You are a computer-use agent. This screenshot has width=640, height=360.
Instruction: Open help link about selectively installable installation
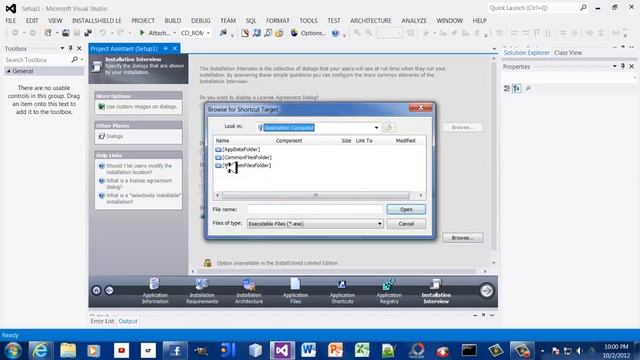point(143,198)
